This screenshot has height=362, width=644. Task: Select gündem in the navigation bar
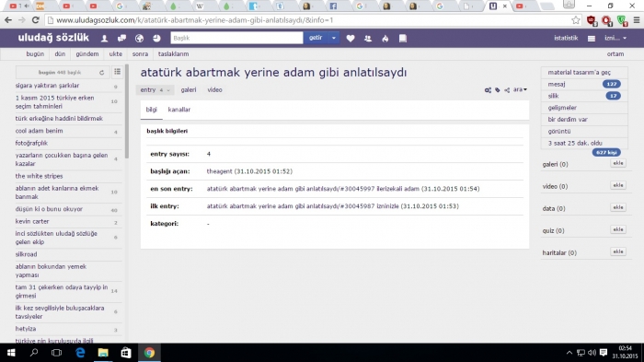[x=87, y=54]
